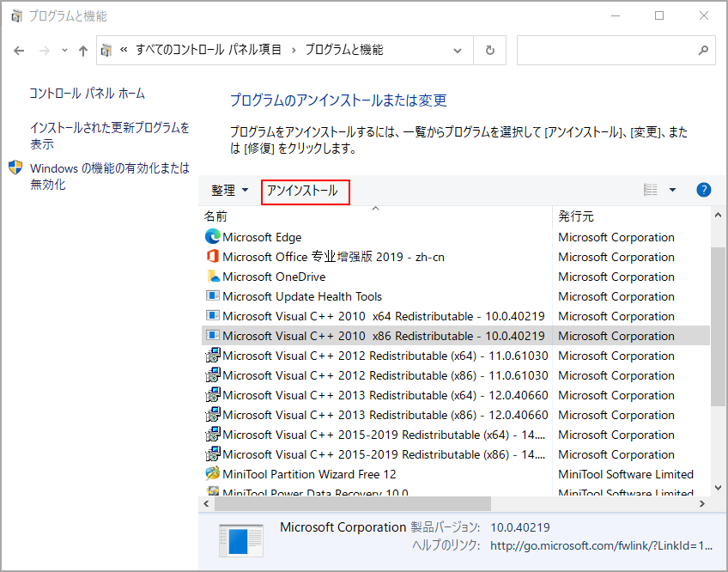Click プログラムと機能 breadcrumb

coord(344,50)
